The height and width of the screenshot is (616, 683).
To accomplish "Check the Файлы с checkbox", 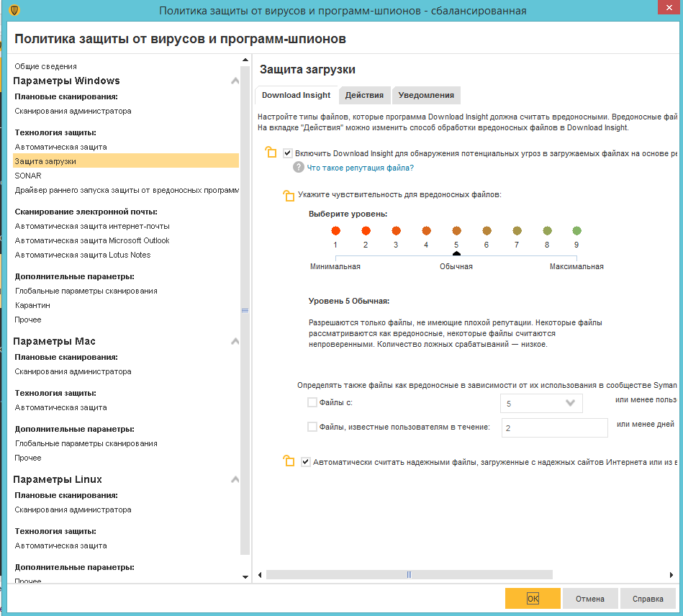I will (x=312, y=402).
